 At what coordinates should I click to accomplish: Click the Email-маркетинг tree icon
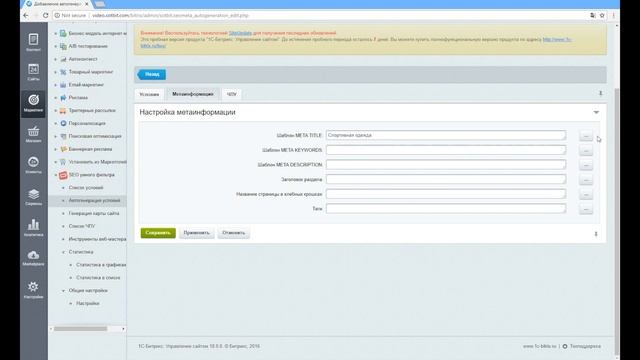[x=63, y=85]
